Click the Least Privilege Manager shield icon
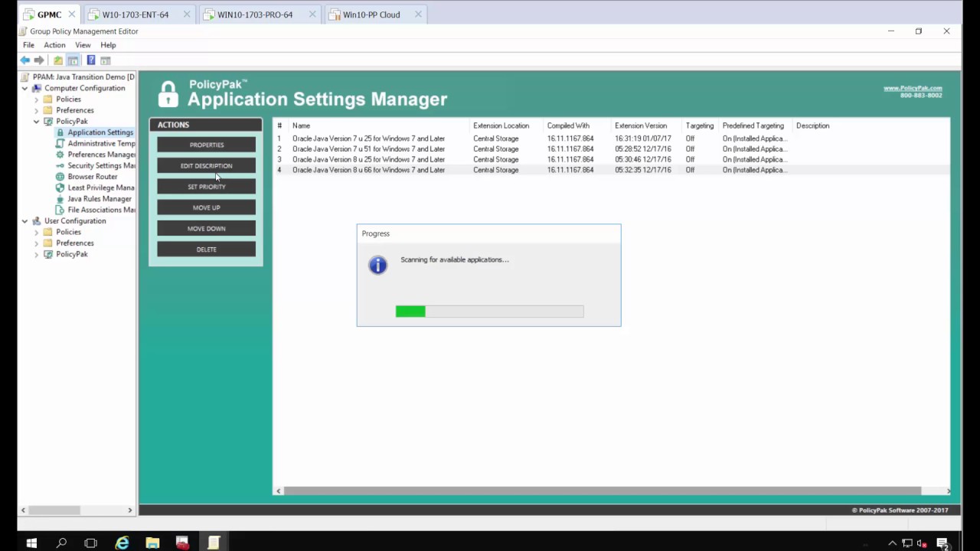The width and height of the screenshot is (980, 551). [x=60, y=187]
